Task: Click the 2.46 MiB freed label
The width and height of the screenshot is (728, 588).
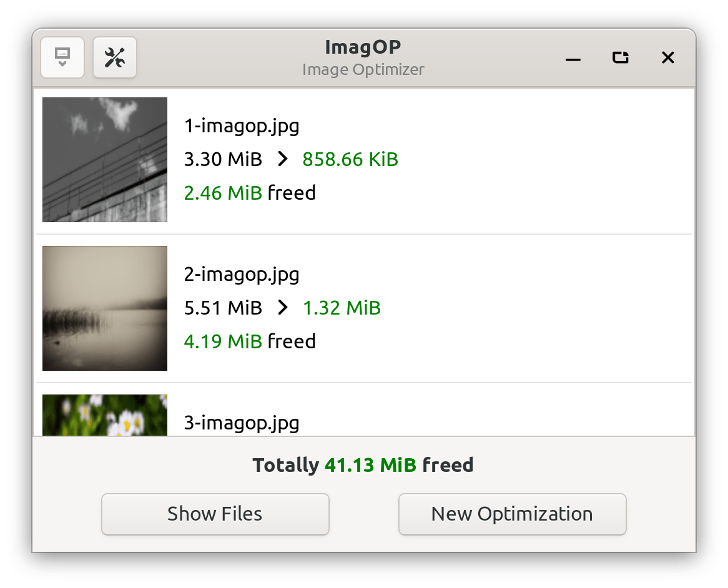Action: pyautogui.click(x=250, y=193)
